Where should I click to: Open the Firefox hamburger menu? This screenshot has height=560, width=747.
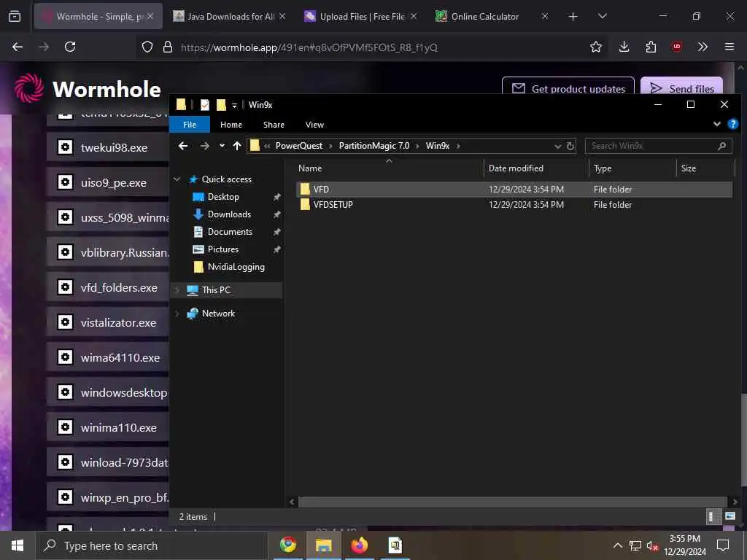point(729,47)
